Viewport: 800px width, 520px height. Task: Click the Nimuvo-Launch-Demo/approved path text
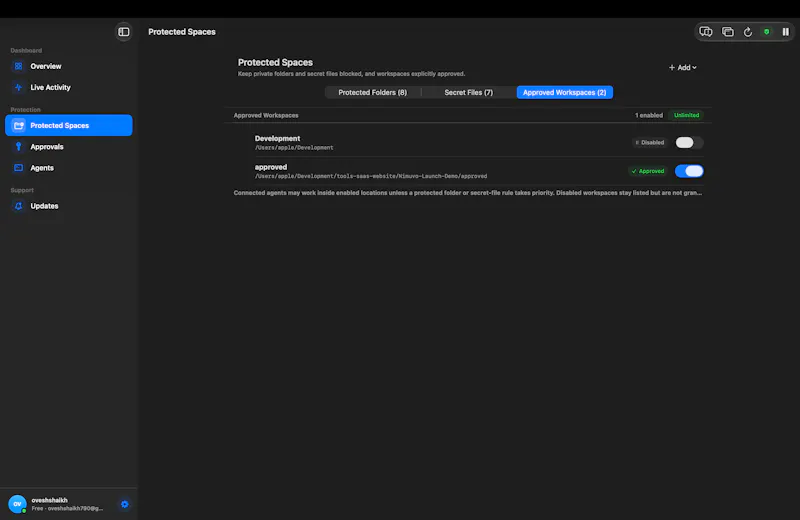tap(371, 176)
